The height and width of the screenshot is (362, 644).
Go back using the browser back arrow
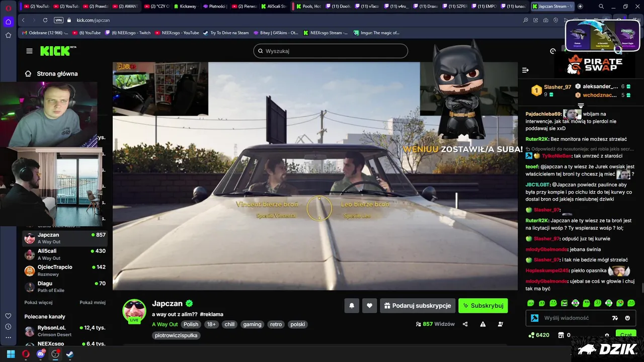[x=23, y=20]
